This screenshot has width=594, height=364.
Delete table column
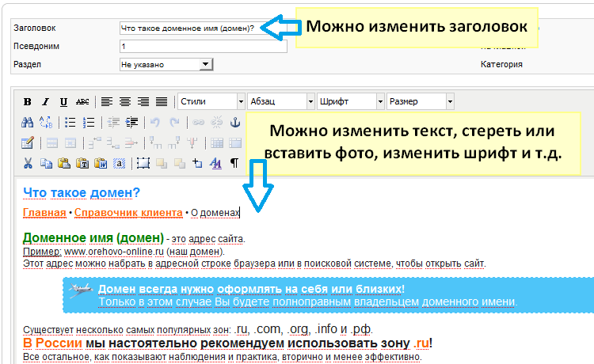pyautogui.click(x=192, y=143)
